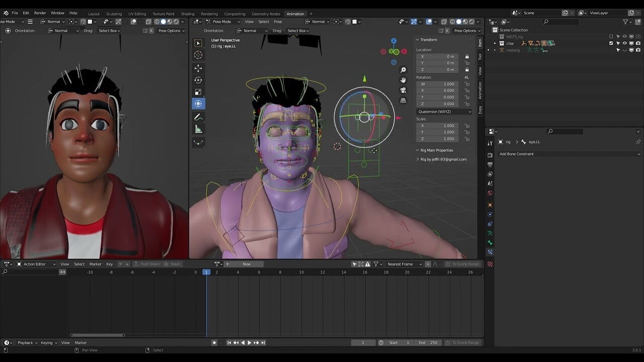Viewport: 644px width, 362px height.
Task: Activate the Annotate tool
Action: point(198,117)
